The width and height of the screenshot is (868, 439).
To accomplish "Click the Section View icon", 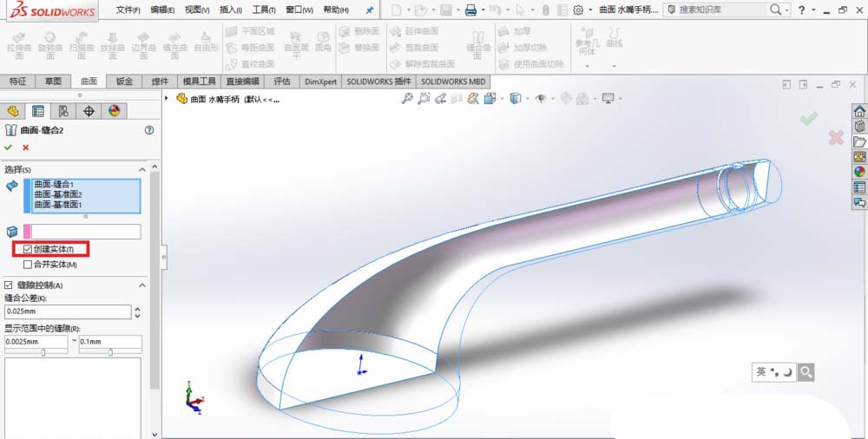I will click(457, 99).
